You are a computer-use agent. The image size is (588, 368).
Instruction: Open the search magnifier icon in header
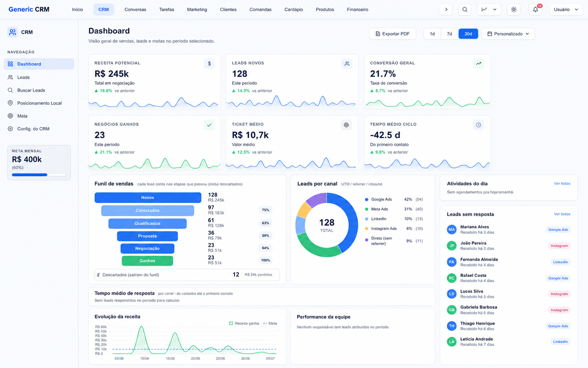(465, 10)
